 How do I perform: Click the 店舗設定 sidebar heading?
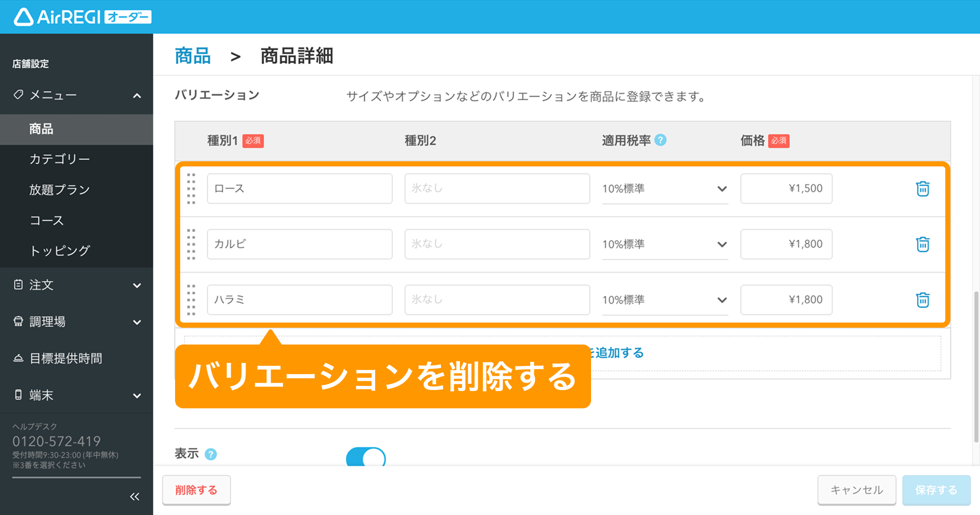pyautogui.click(x=31, y=64)
